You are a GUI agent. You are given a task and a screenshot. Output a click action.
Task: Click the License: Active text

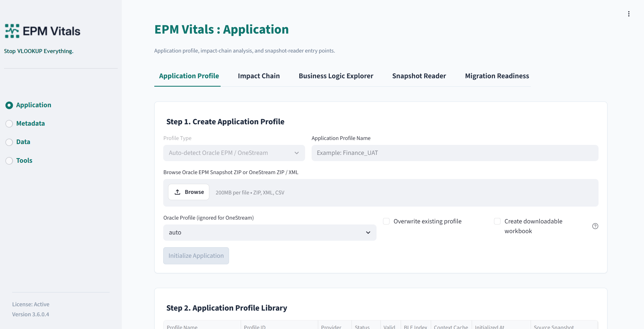[31, 304]
